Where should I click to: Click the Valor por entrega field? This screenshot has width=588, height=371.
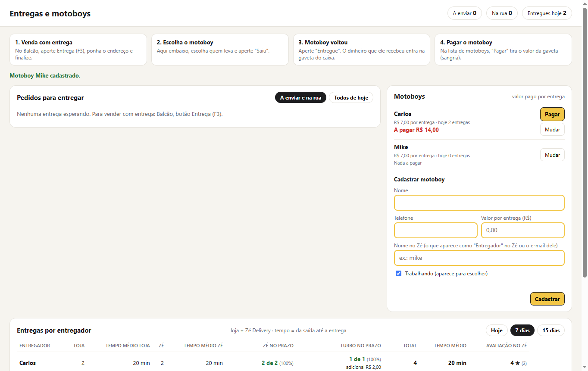522,230
